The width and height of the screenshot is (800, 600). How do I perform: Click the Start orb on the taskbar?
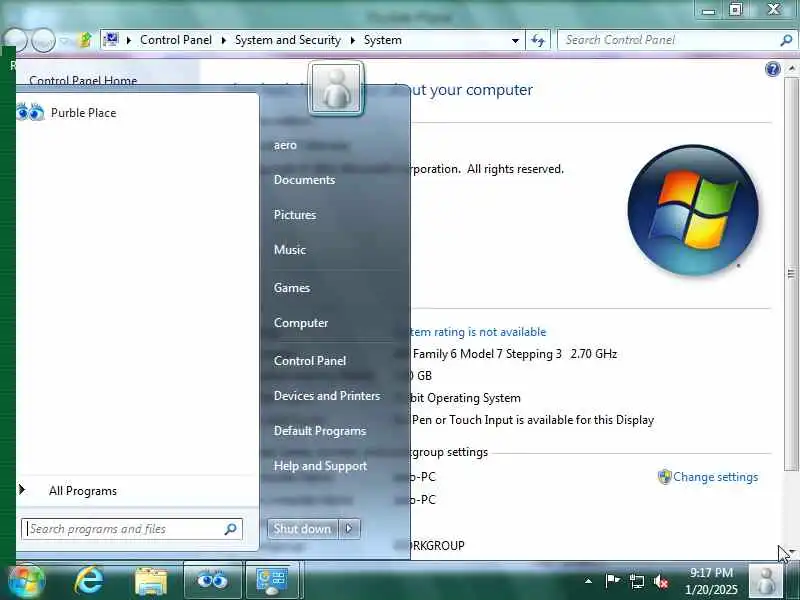point(26,581)
